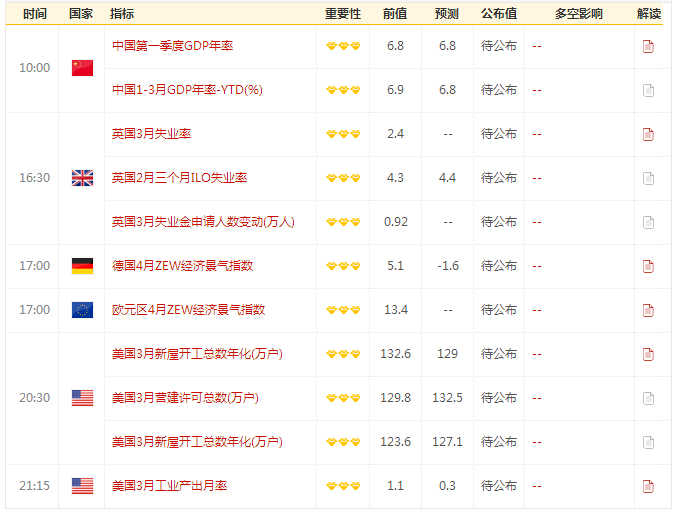The image size is (675, 512).
Task: Click the 国家 column header
Action: pyautogui.click(x=81, y=14)
